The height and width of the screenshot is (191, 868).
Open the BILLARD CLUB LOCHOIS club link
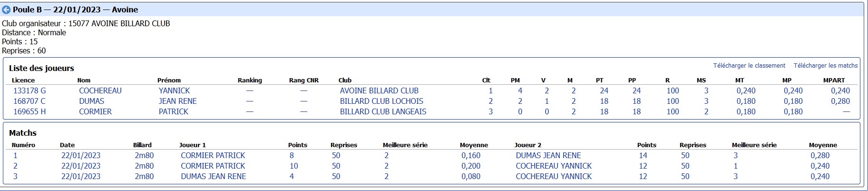tap(381, 101)
